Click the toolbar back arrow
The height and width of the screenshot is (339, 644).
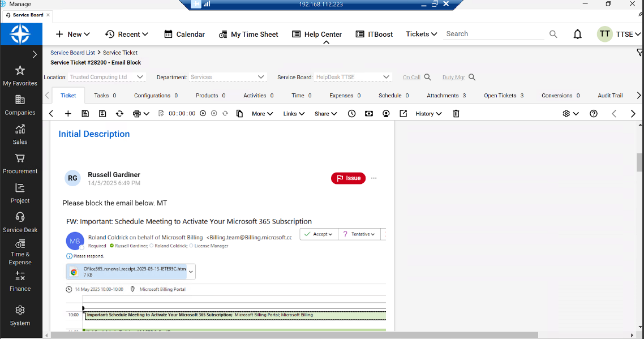51,113
